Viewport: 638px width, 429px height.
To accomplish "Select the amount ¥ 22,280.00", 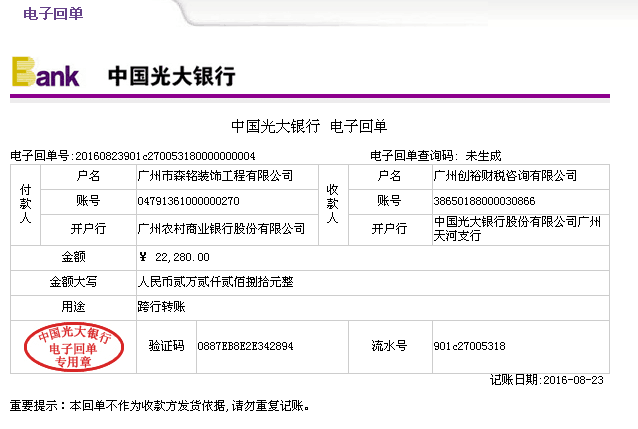I will (x=174, y=257).
